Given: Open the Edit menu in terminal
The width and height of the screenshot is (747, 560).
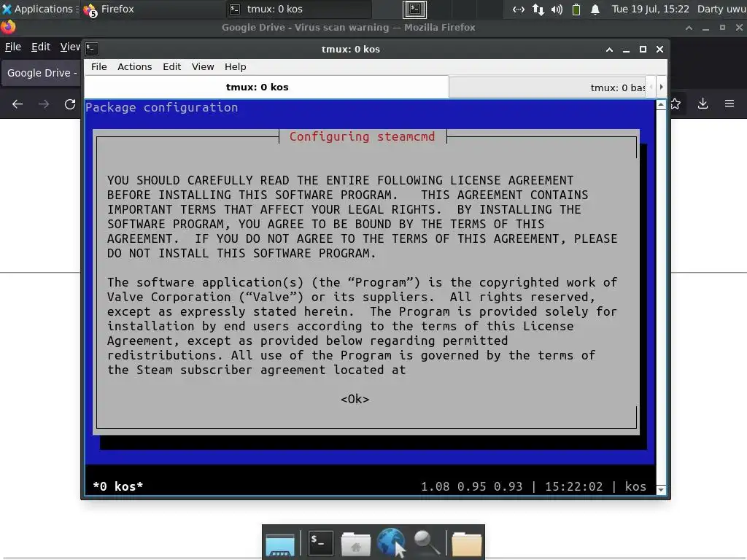Looking at the screenshot, I should pos(172,66).
